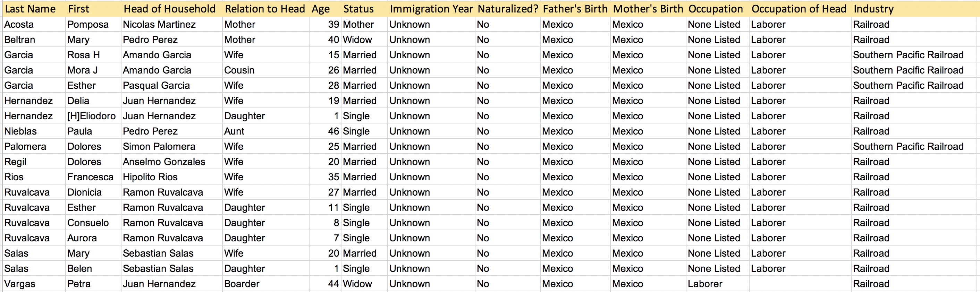Select the Last Name header cell

tap(34, 9)
